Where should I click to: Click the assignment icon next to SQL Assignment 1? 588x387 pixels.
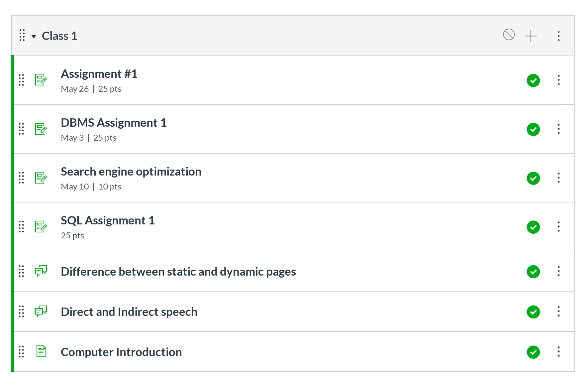[41, 227]
